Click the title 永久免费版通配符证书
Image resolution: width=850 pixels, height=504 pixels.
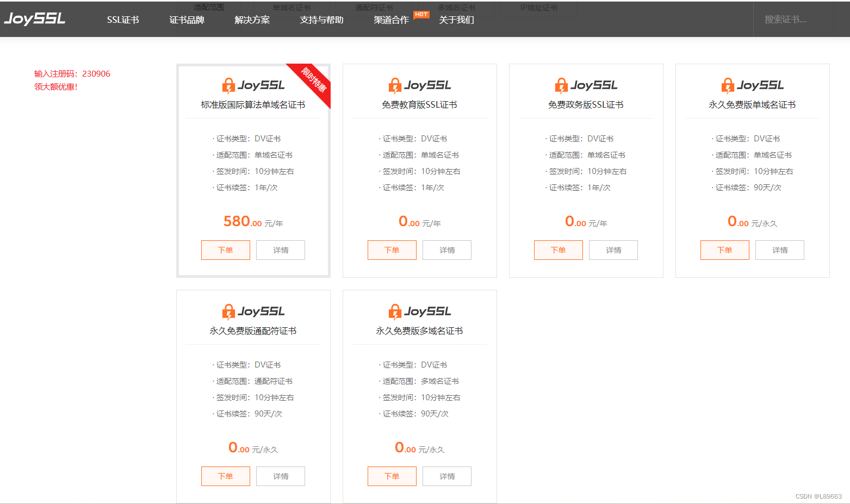coord(253,331)
